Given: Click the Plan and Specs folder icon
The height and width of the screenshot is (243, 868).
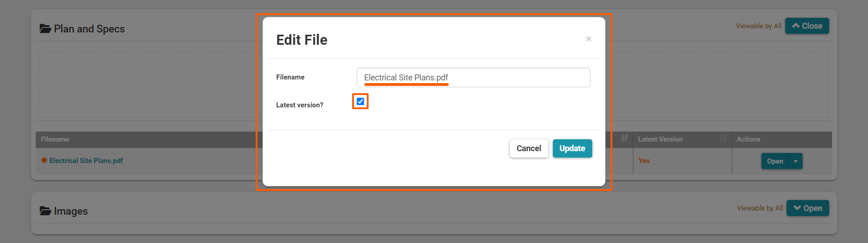Looking at the screenshot, I should coord(45,29).
